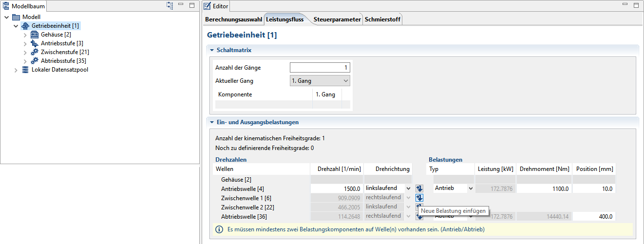Expand the Lokaler Datensatzpool tree node
This screenshot has height=244, width=644.
16,70
